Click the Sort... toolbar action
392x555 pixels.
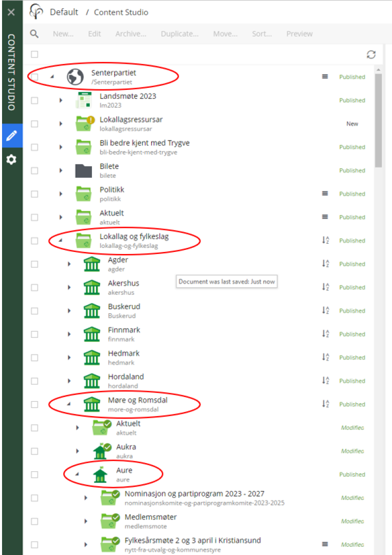pyautogui.click(x=262, y=34)
